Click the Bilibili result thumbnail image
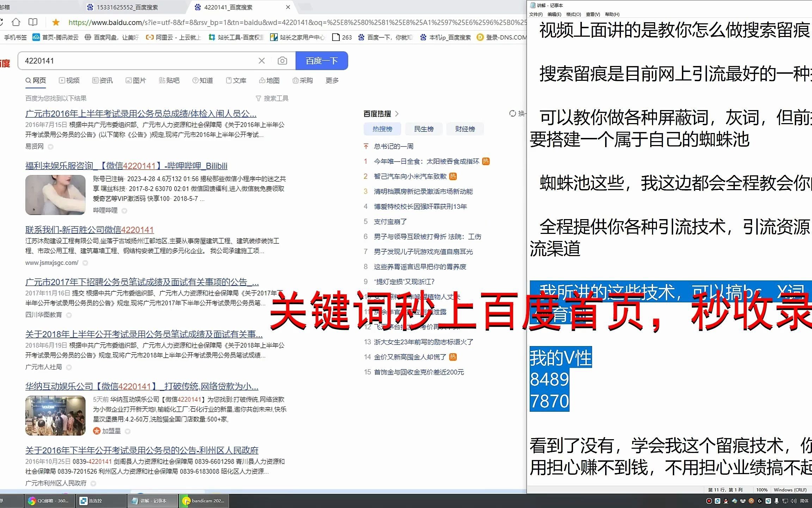Image resolution: width=812 pixels, height=508 pixels. 55,195
